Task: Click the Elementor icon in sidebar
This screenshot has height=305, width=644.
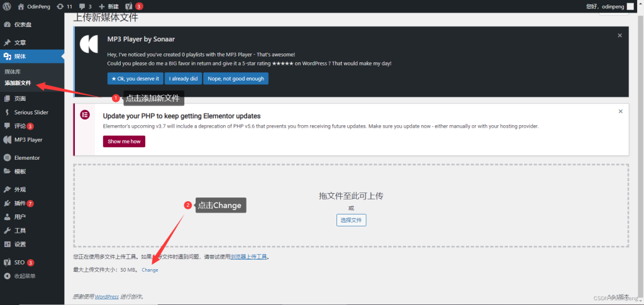Action: click(x=7, y=158)
